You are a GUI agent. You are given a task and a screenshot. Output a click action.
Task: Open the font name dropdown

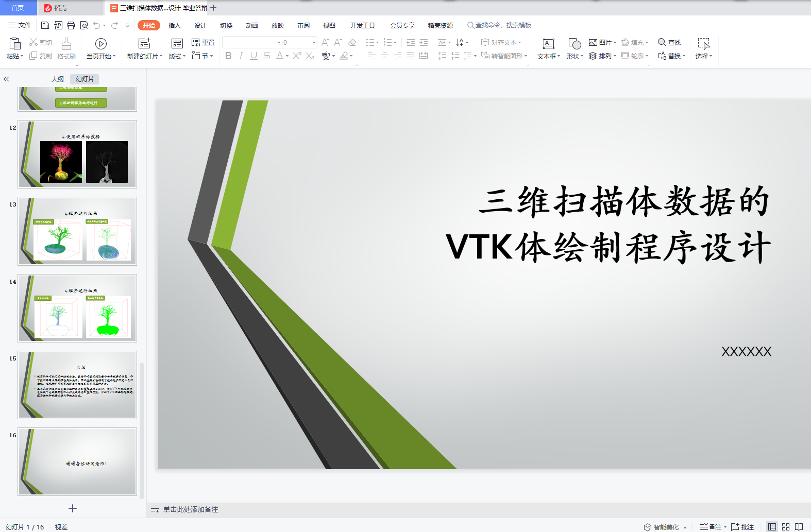pyautogui.click(x=279, y=43)
